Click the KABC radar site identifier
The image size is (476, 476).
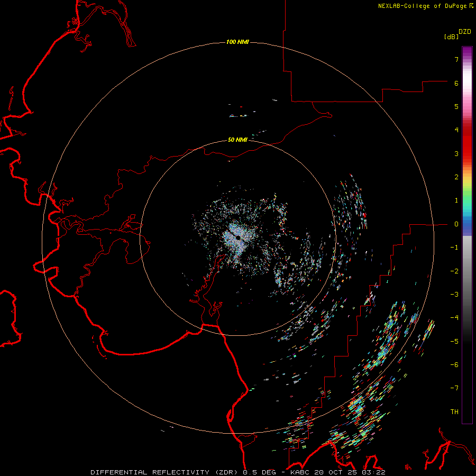click(300, 472)
